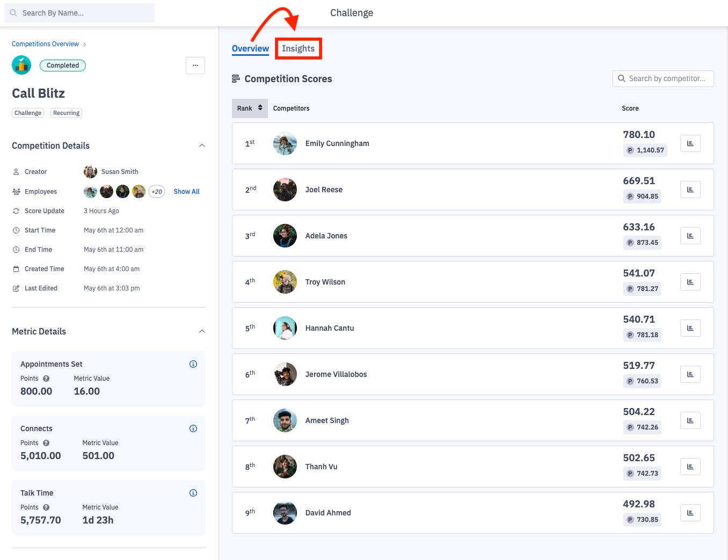Show all employees in the competition

pos(186,192)
